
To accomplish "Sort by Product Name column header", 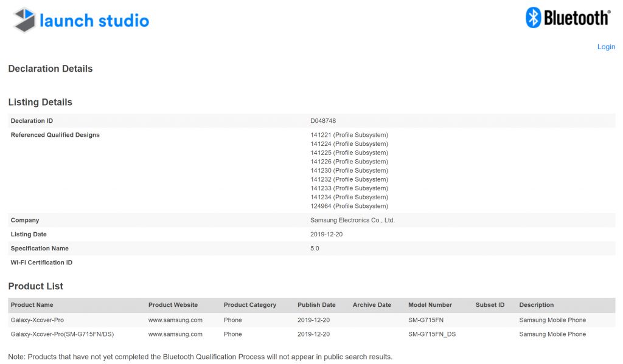I will [x=32, y=305].
